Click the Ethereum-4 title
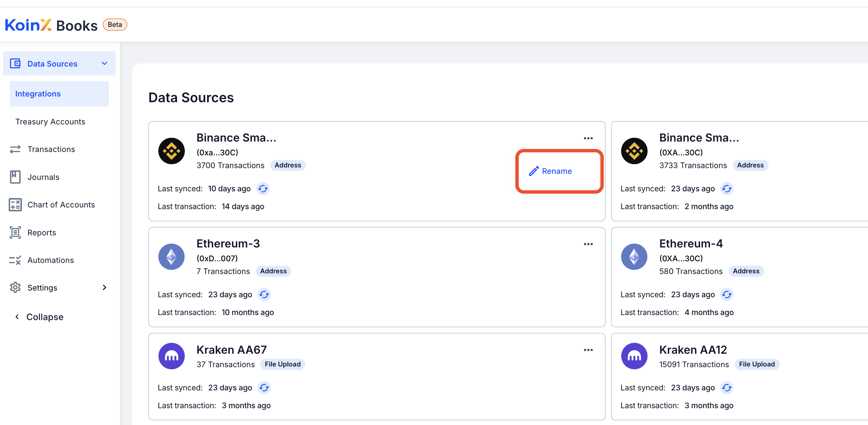This screenshot has width=868, height=425. coord(691,243)
